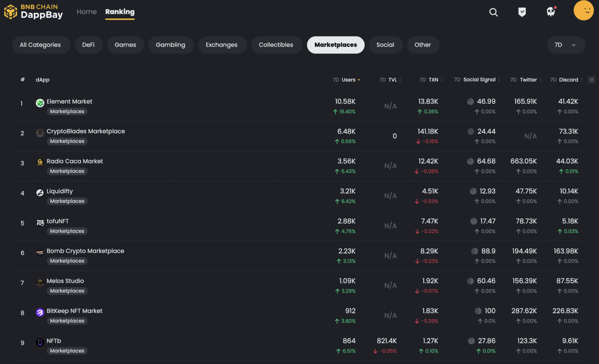Screen dimensions: 599x364
Task: Open the yellow smiley profile avatar
Action: tap(583, 11)
